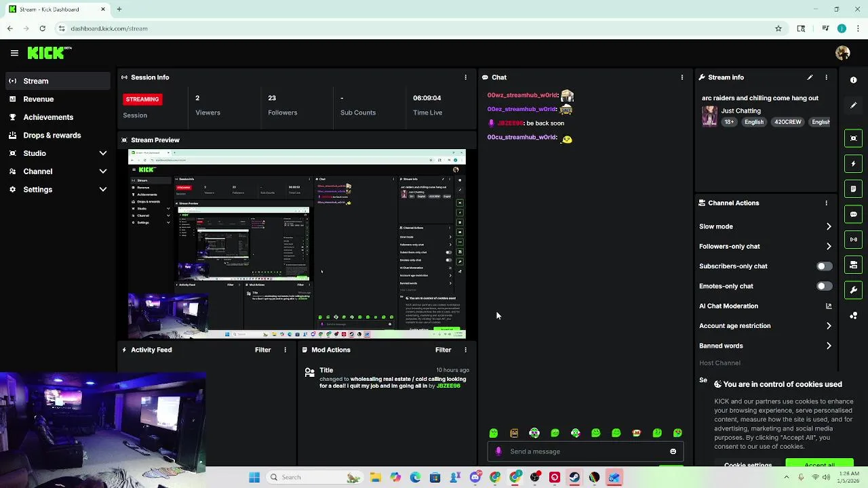868x488 pixels.
Task: Open Banned words options arrow
Action: (829, 346)
